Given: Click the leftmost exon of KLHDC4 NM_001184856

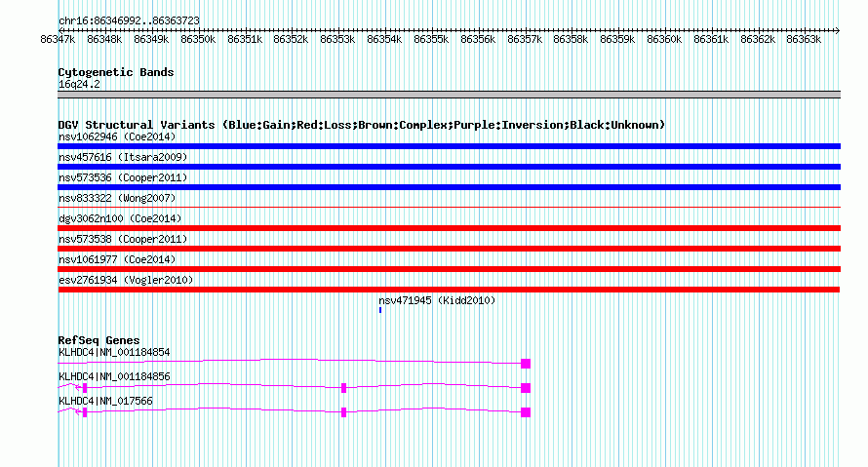Looking at the screenshot, I should click(x=85, y=388).
